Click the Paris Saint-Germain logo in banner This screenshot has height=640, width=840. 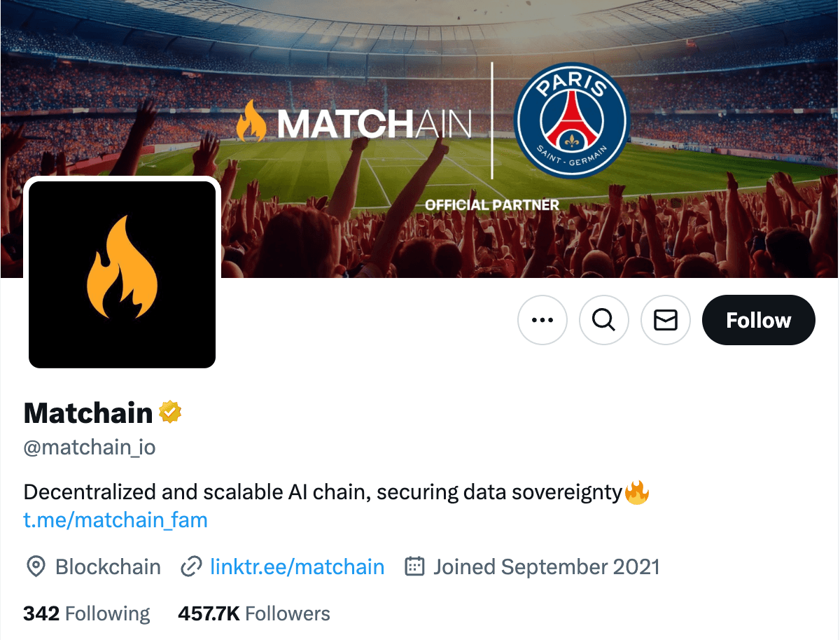572,120
